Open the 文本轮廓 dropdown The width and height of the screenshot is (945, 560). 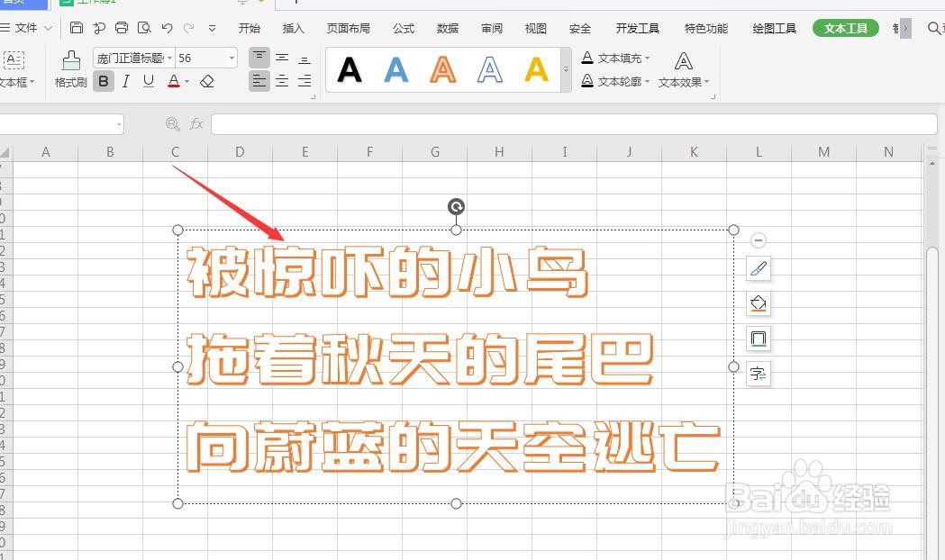(x=616, y=81)
